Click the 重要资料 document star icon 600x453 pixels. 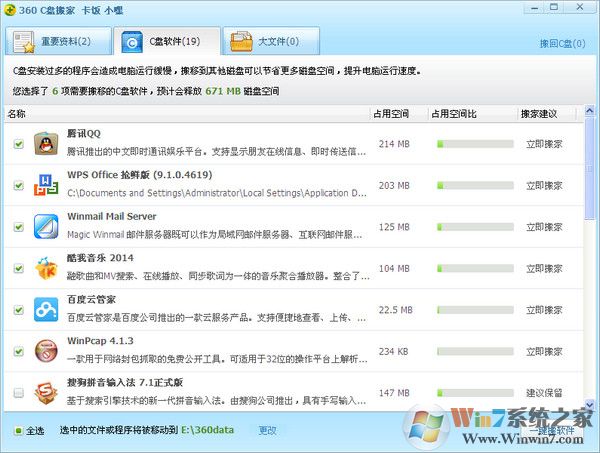click(24, 42)
